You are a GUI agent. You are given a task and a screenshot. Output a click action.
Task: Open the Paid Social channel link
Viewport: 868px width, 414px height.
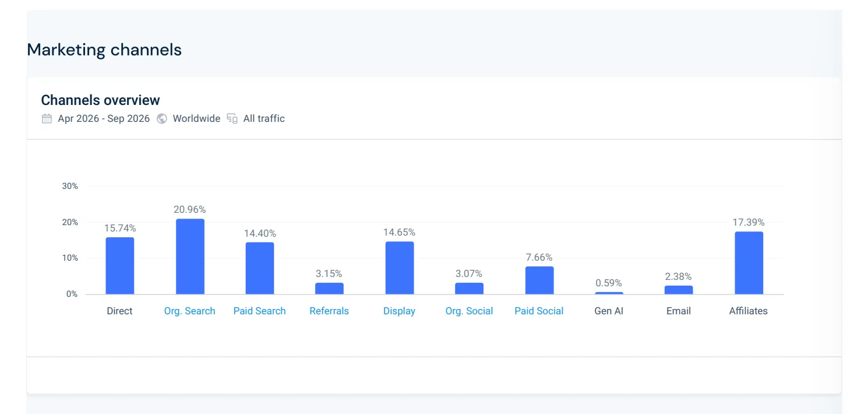tap(539, 311)
